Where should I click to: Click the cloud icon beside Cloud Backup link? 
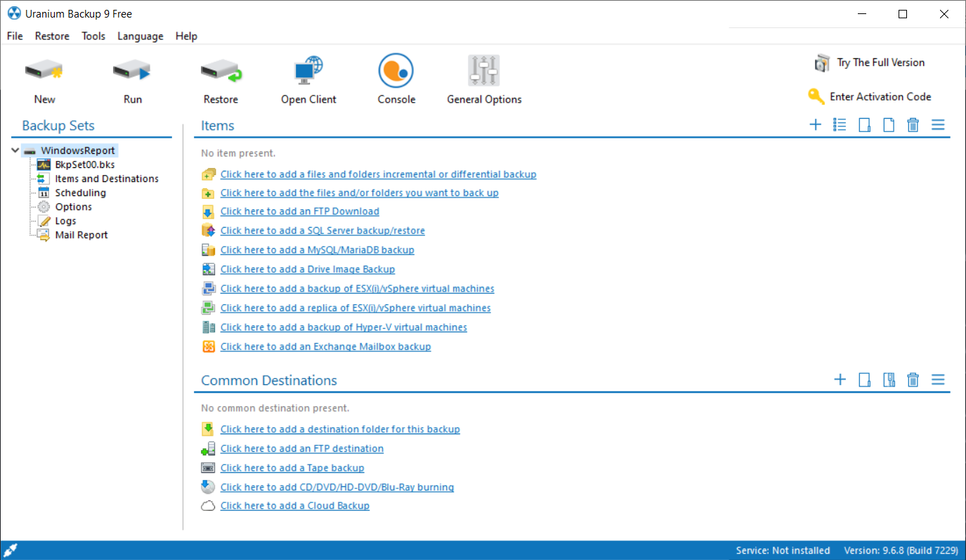(208, 506)
